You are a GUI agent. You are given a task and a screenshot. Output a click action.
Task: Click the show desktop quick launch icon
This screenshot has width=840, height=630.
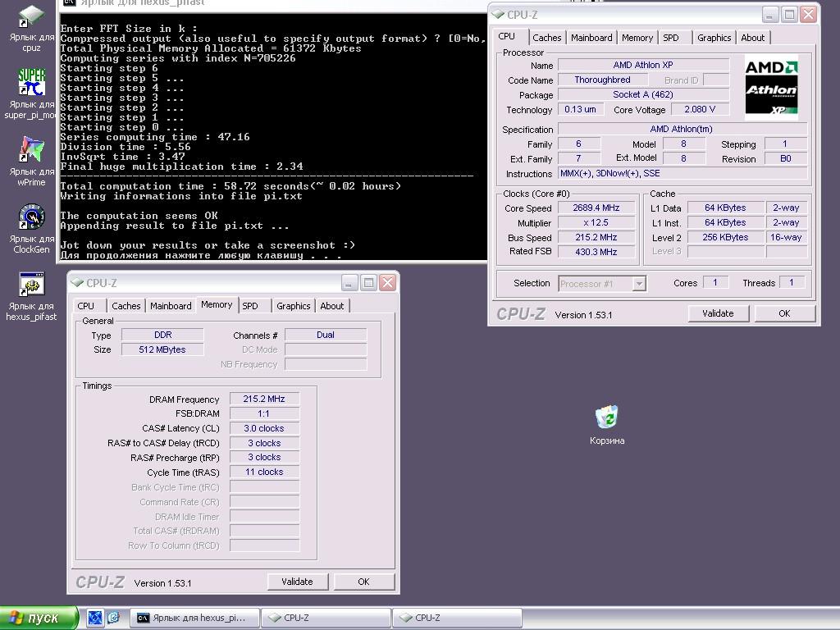coord(95,618)
